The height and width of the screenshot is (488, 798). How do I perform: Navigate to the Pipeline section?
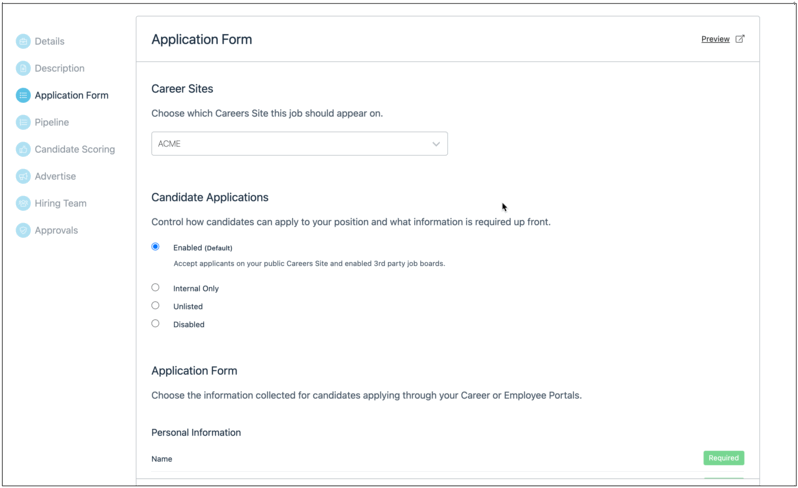pyautogui.click(x=52, y=122)
